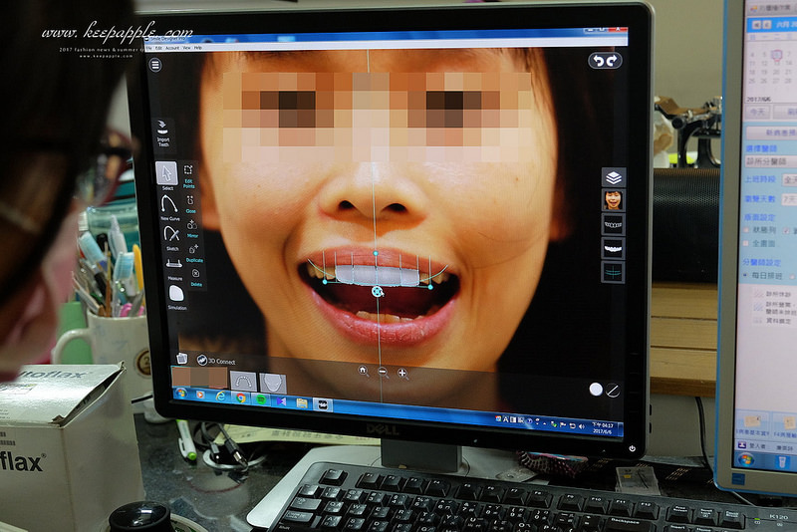This screenshot has width=797, height=532.
Task: Click the Redo arrow
Action: [612, 61]
